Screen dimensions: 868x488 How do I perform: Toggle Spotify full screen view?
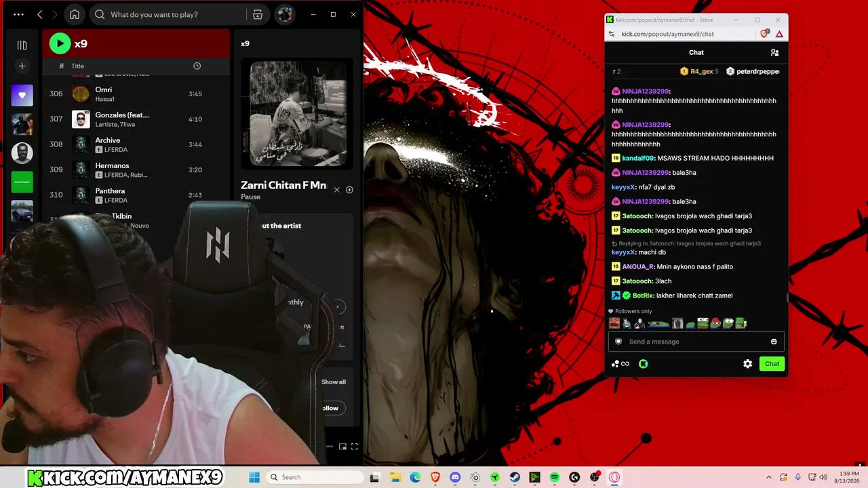[x=354, y=446]
